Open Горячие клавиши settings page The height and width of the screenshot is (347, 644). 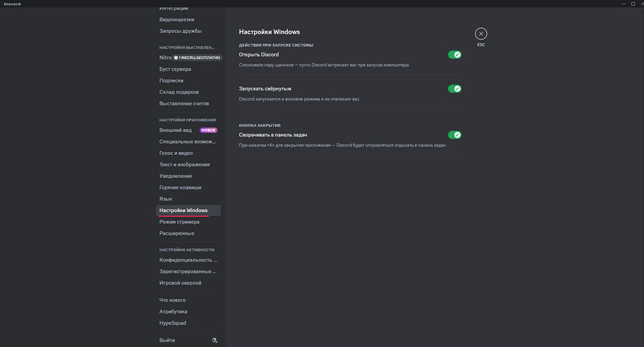(x=180, y=187)
